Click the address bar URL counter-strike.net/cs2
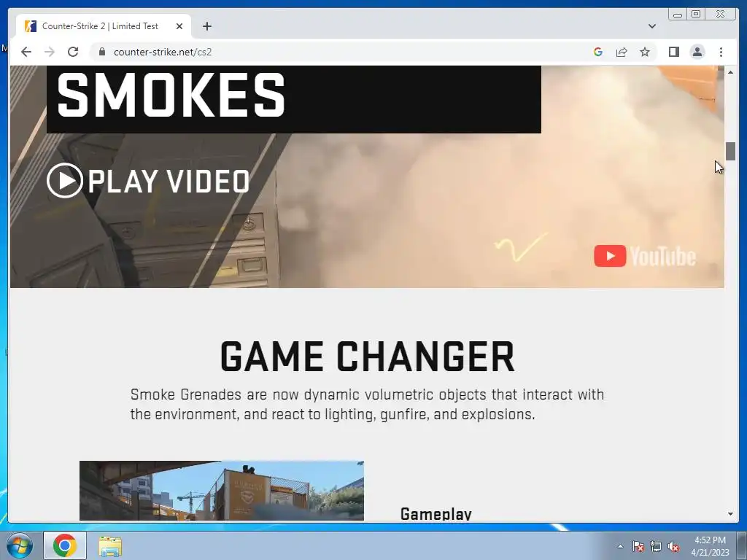747x560 pixels. (x=163, y=52)
